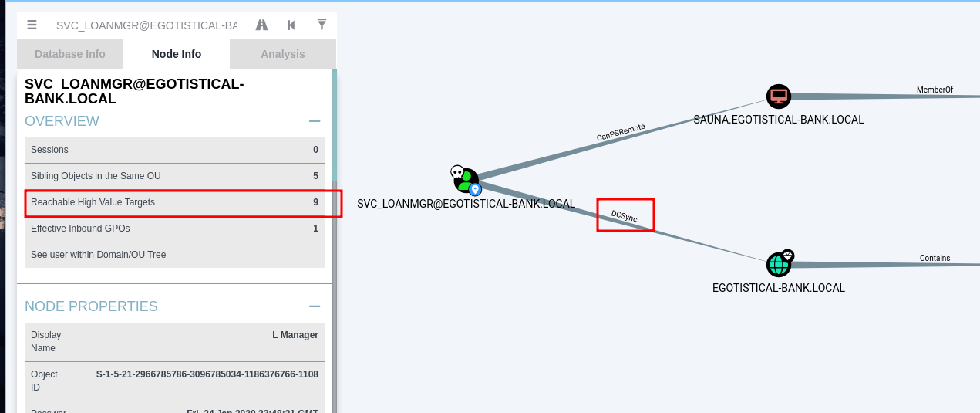Image resolution: width=980 pixels, height=413 pixels.
Task: Select the SAUNA computer node icon
Action: pos(779,96)
